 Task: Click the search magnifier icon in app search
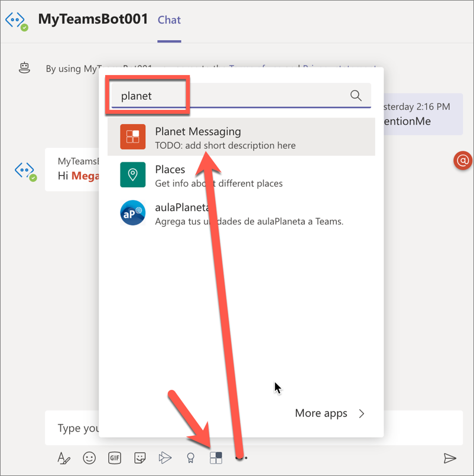point(356,96)
